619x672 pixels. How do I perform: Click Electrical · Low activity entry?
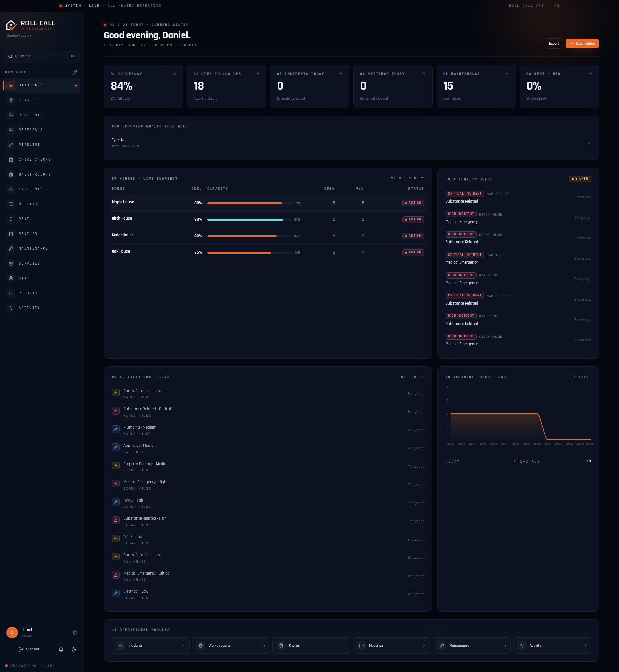tap(268, 594)
